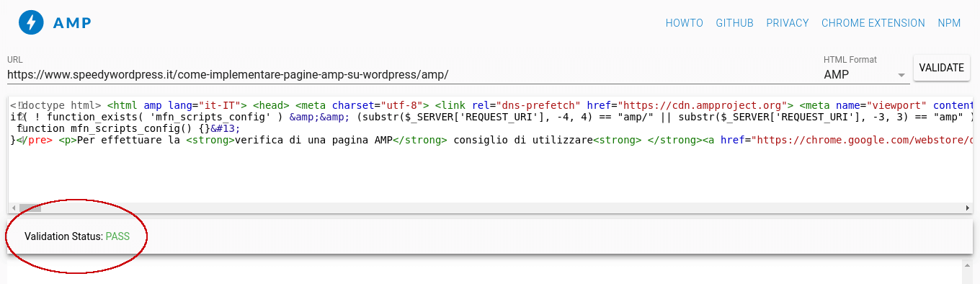Viewport: 980px width, 284px height.
Task: Click the AMP lightning bolt logo
Action: click(31, 23)
